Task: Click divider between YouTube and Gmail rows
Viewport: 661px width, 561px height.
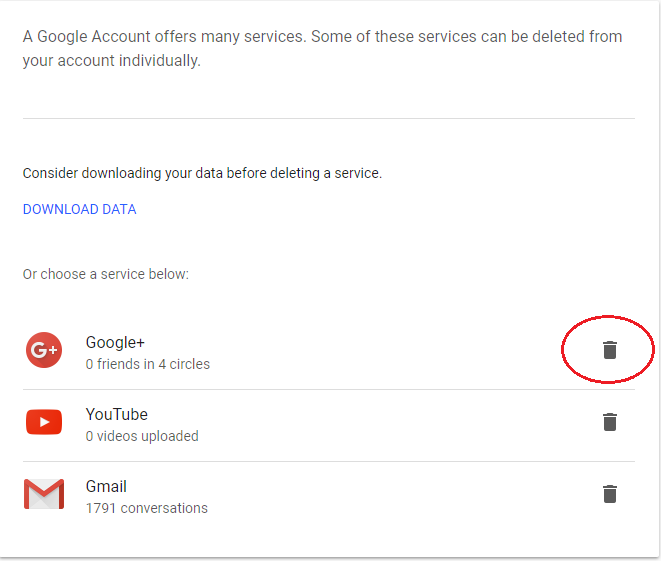Action: [329, 462]
